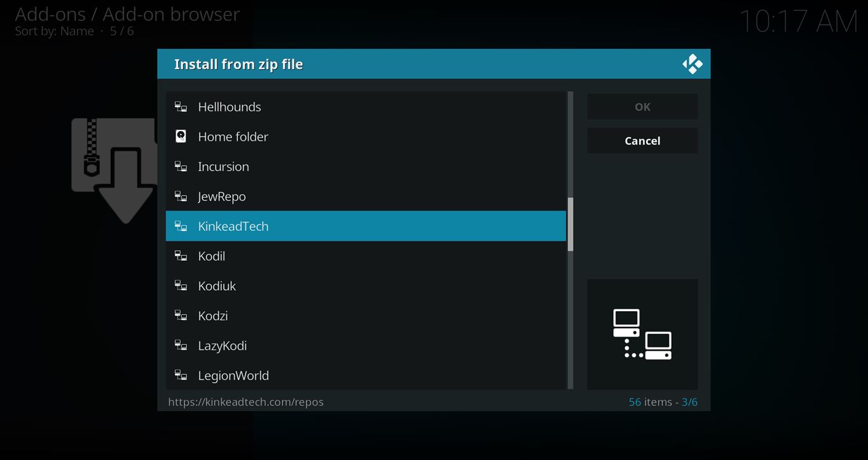Image resolution: width=868 pixels, height=460 pixels.
Task: Select Home folder entry
Action: (233, 137)
